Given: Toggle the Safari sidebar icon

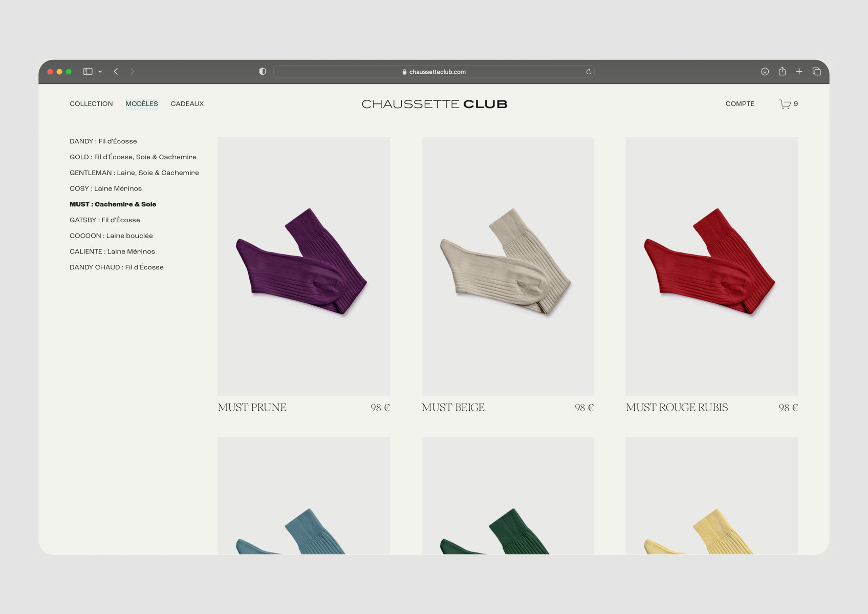Looking at the screenshot, I should click(x=88, y=72).
